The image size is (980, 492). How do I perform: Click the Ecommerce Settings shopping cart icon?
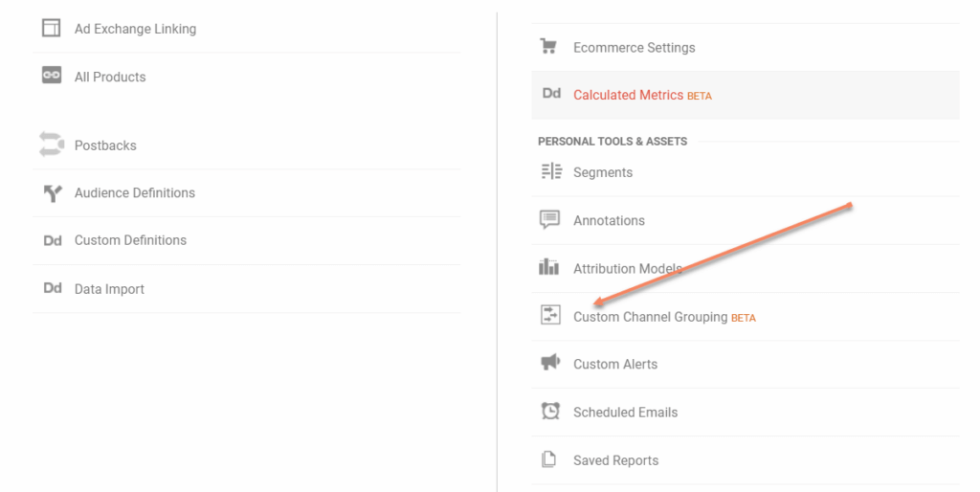click(548, 47)
